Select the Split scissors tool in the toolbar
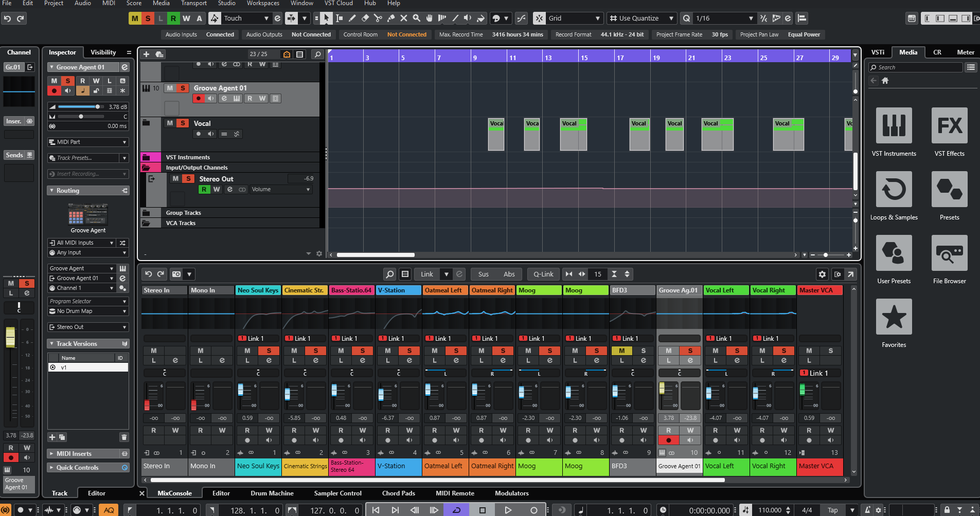Image resolution: width=980 pixels, height=516 pixels. (378, 19)
